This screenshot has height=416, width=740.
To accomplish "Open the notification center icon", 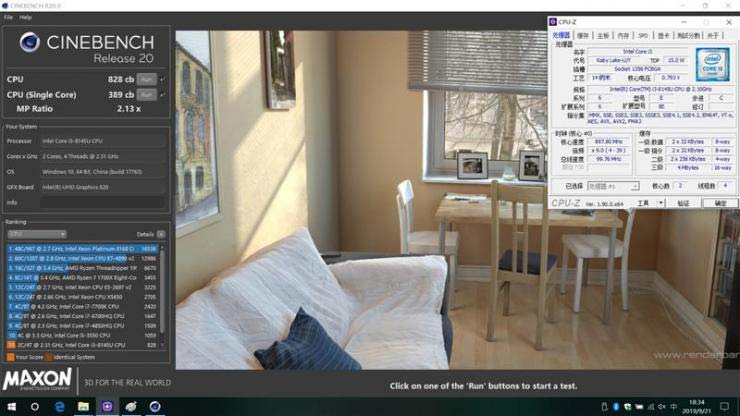I will tap(724, 407).
